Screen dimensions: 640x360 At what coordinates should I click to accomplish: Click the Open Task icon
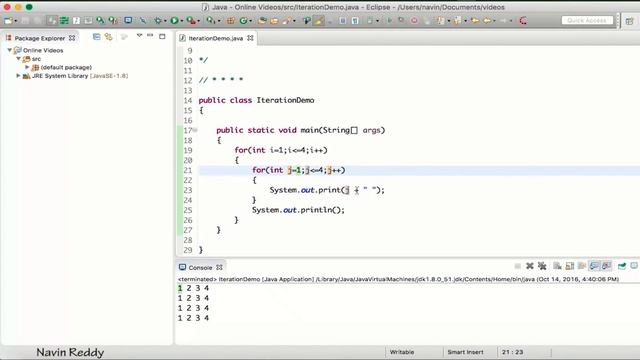point(274,20)
